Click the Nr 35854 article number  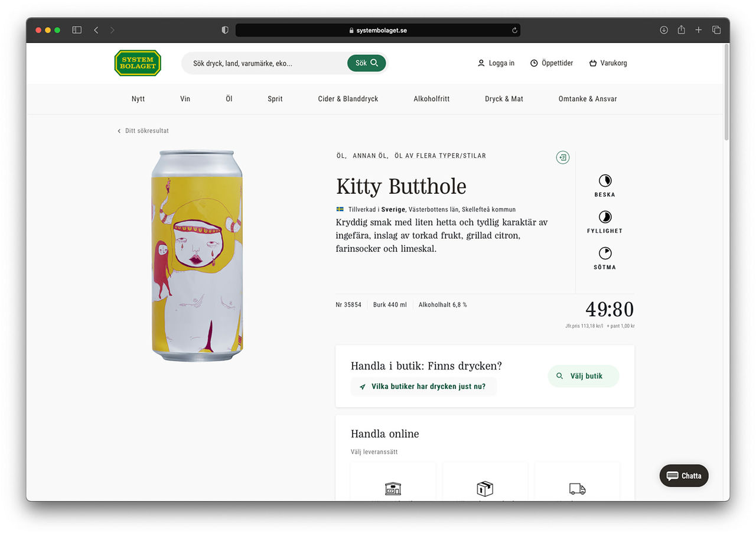click(348, 305)
